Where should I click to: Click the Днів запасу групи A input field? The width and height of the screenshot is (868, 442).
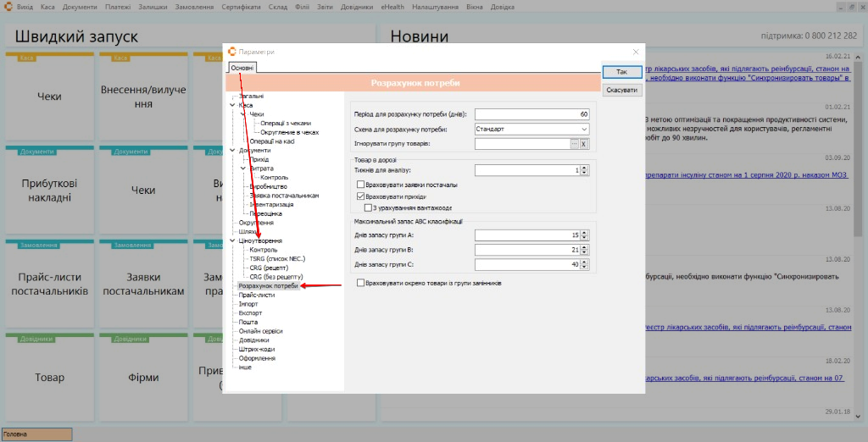527,235
